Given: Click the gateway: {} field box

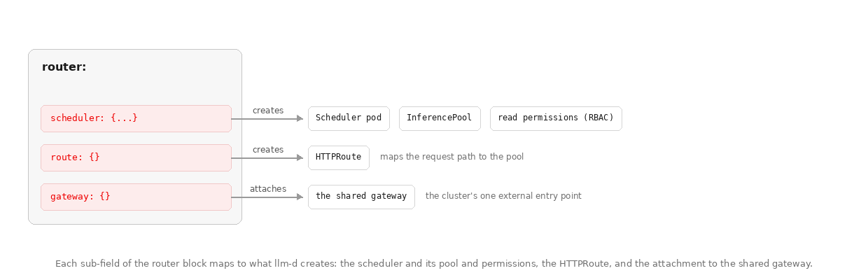Looking at the screenshot, I should point(136,197).
